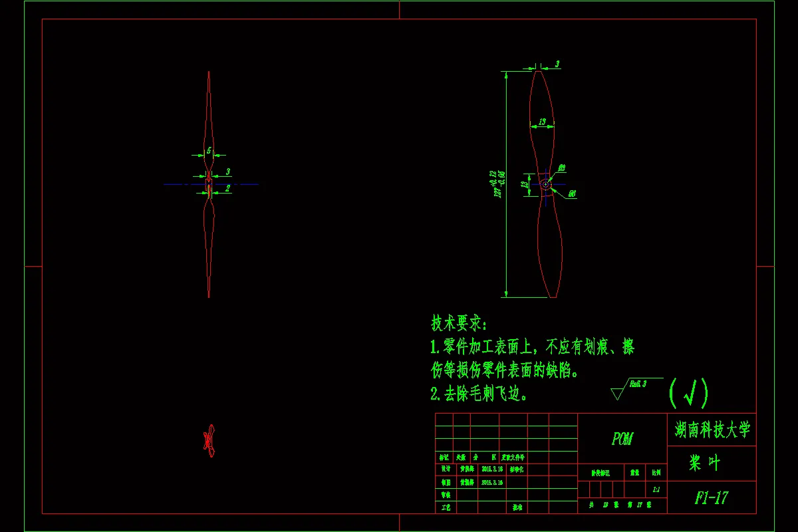This screenshot has height=532, width=798.
Task: Click the date in the 制图 row
Action: click(x=493, y=482)
